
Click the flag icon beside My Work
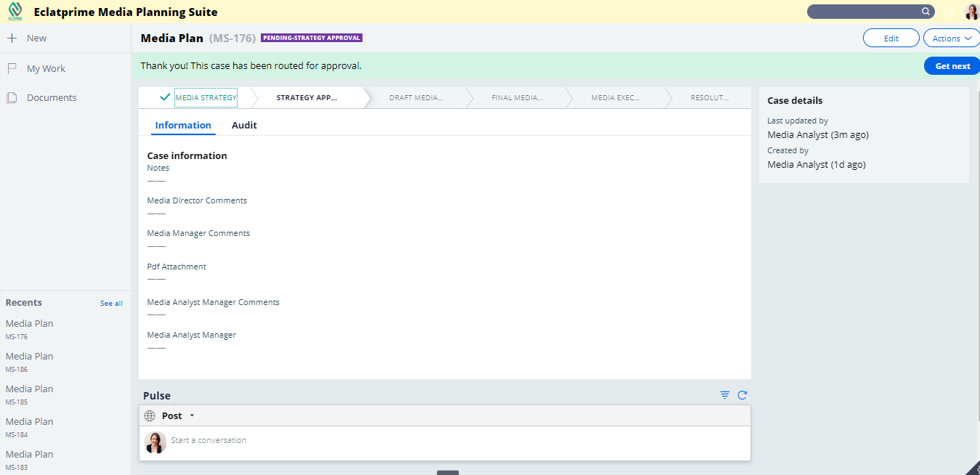pyautogui.click(x=12, y=68)
